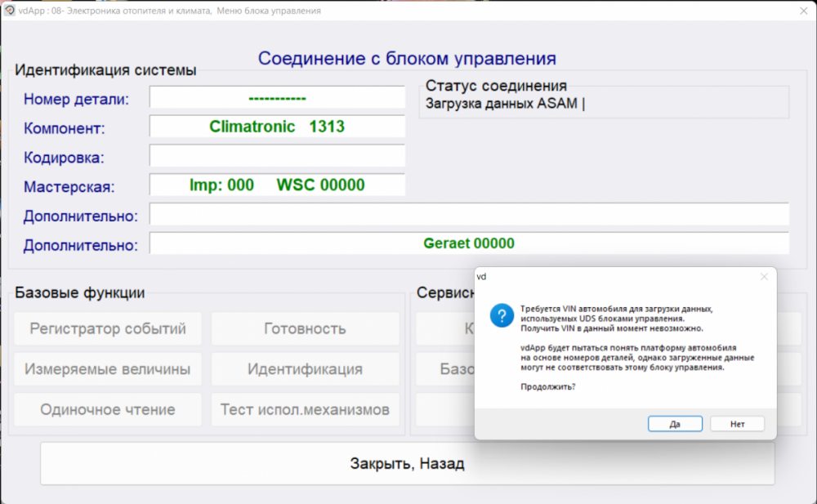Click the Соединение с блоком управления heading
817x504 pixels.
(407, 58)
